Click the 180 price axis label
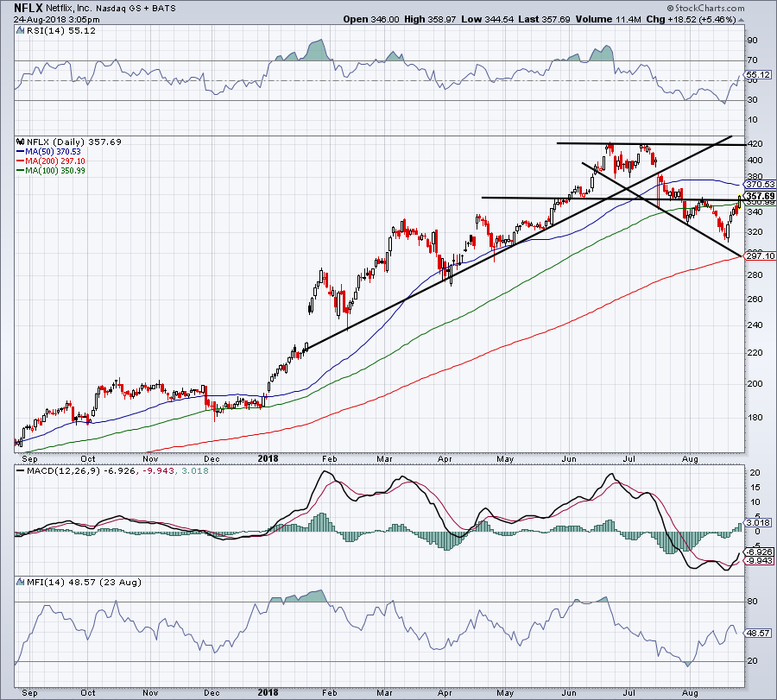 [755, 417]
